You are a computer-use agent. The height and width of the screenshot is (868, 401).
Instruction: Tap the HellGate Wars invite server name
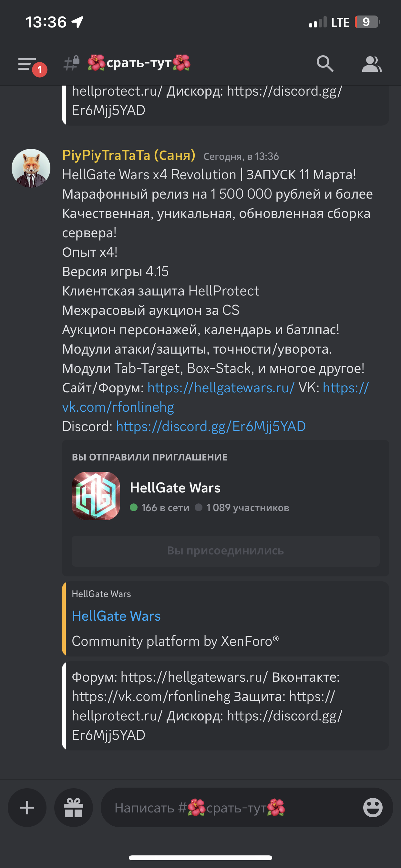click(175, 488)
